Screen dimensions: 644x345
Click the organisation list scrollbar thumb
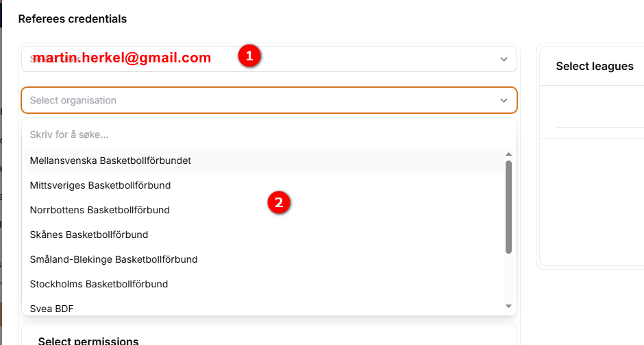(x=508, y=206)
